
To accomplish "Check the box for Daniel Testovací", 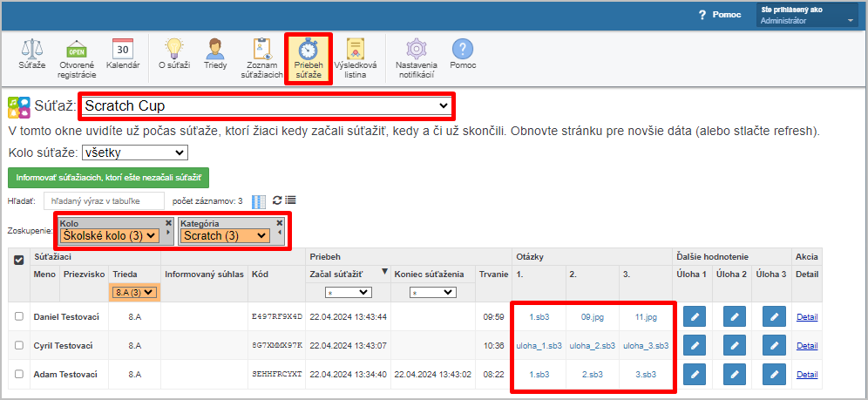I will [19, 316].
